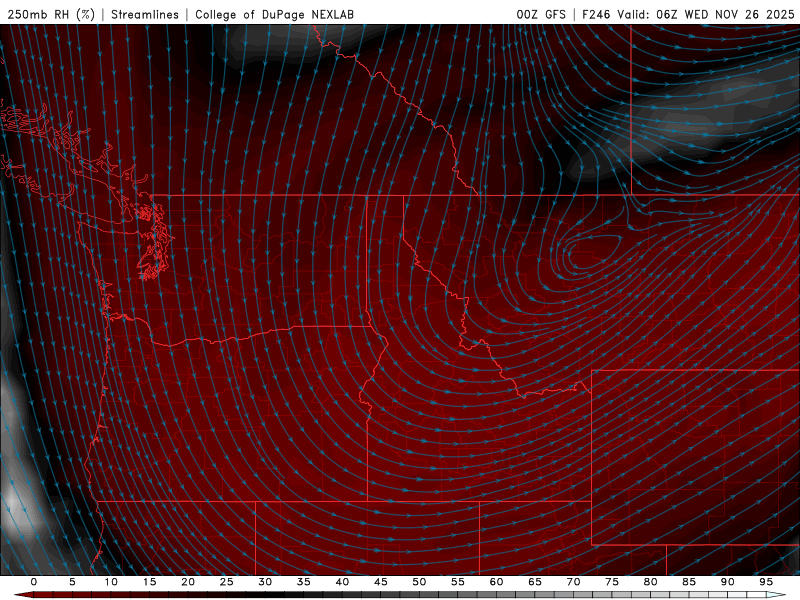
Task: Click the "40" color scale label
Action: click(x=342, y=582)
